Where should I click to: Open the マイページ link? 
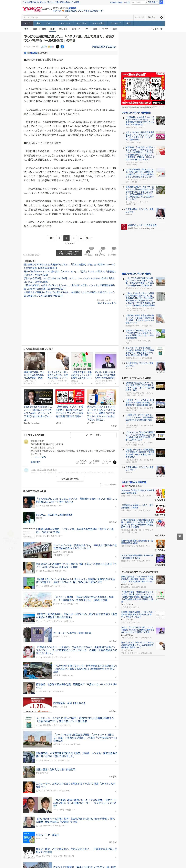pyautogui.click(x=139, y=18)
